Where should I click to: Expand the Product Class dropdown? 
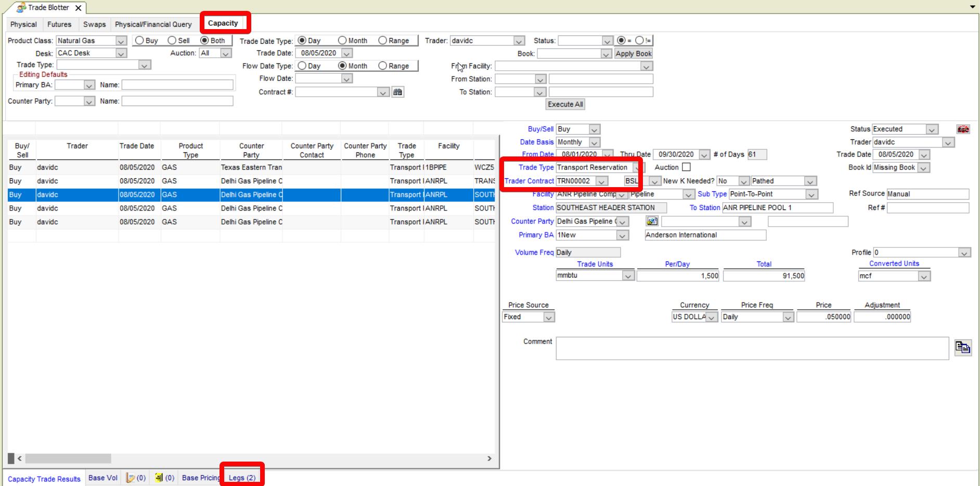(x=121, y=41)
